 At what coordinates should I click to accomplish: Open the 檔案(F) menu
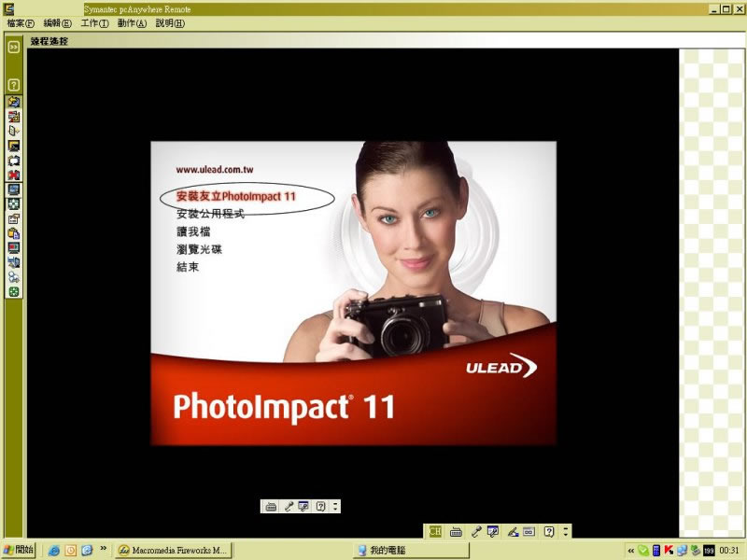(21, 23)
